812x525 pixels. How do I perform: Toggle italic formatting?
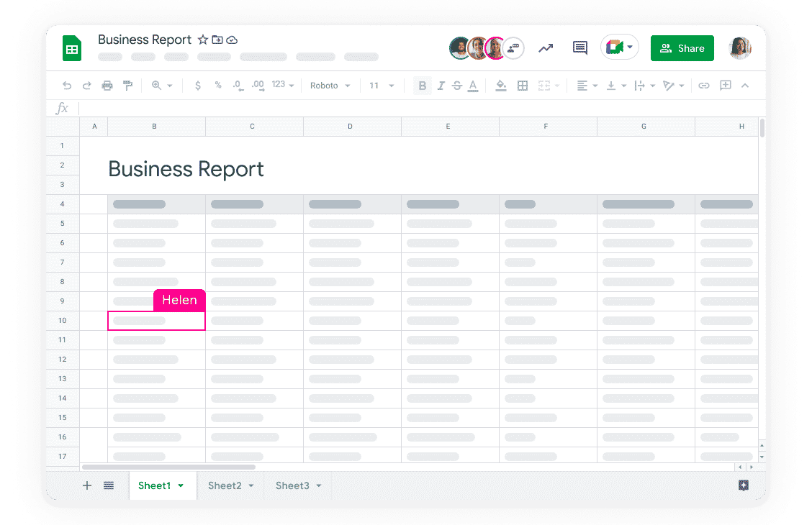pyautogui.click(x=441, y=86)
